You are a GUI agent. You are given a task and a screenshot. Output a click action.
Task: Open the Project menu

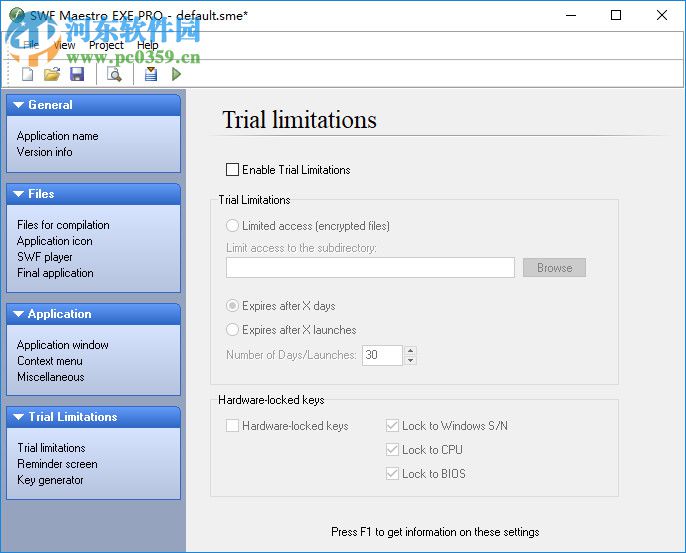click(106, 45)
